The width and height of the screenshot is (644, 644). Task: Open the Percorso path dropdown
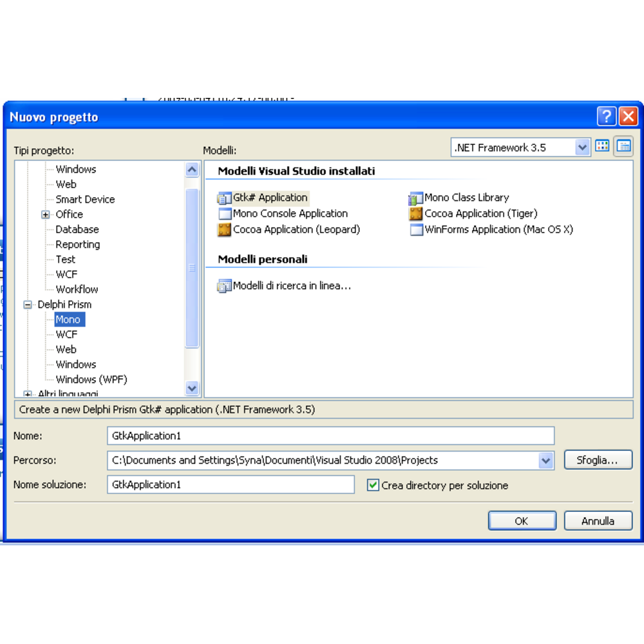(546, 460)
